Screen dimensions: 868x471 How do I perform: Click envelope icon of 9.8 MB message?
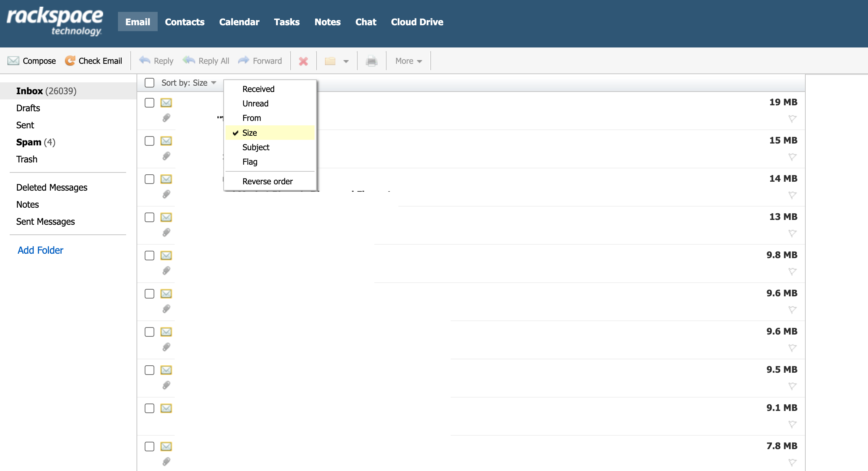click(166, 256)
